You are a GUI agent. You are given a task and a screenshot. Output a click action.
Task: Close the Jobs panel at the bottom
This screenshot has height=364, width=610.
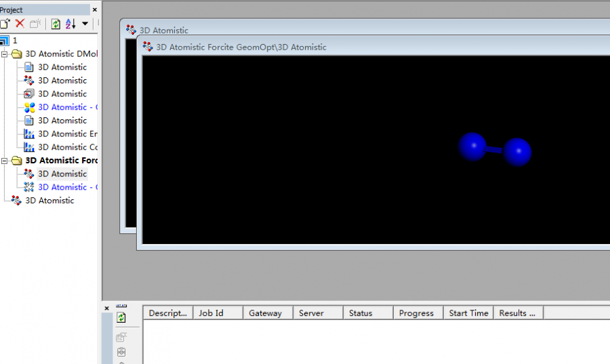pyautogui.click(x=106, y=308)
